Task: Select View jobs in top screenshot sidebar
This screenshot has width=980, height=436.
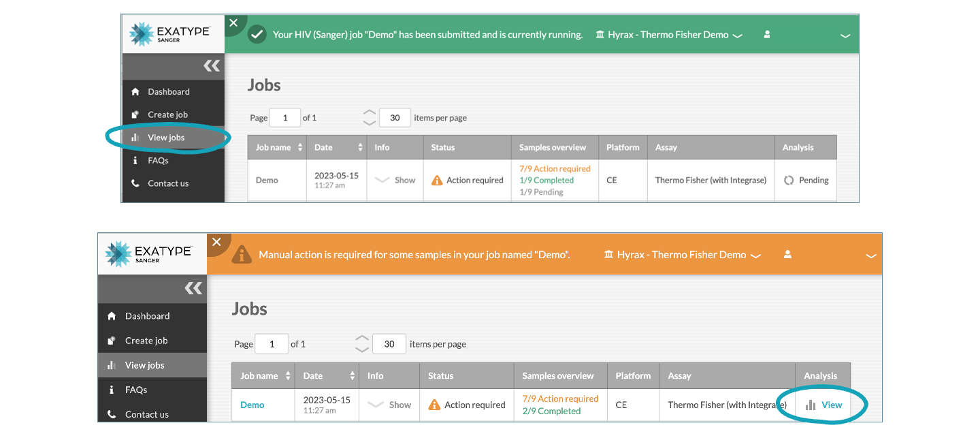Action: click(174, 138)
